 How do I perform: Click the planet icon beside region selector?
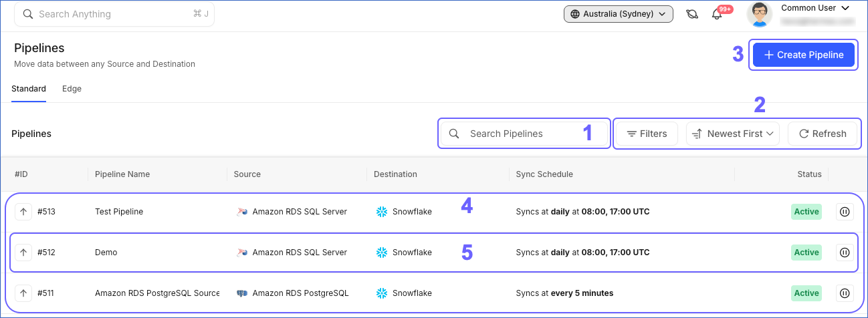692,14
